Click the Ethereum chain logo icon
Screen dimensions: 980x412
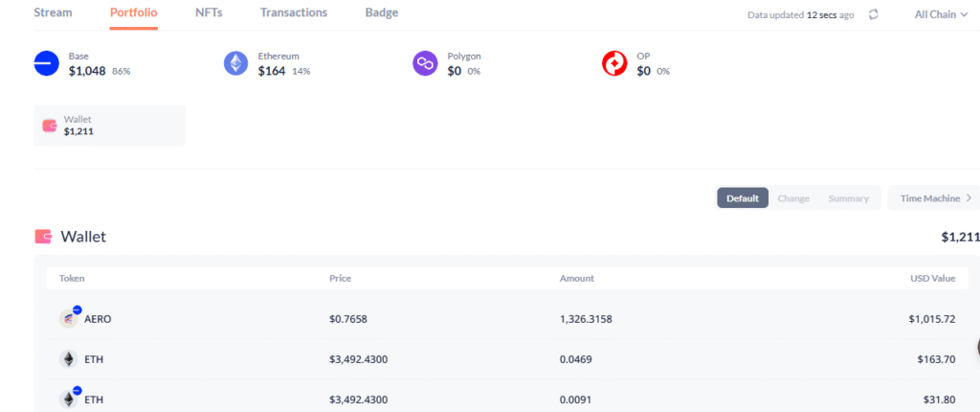click(x=235, y=63)
